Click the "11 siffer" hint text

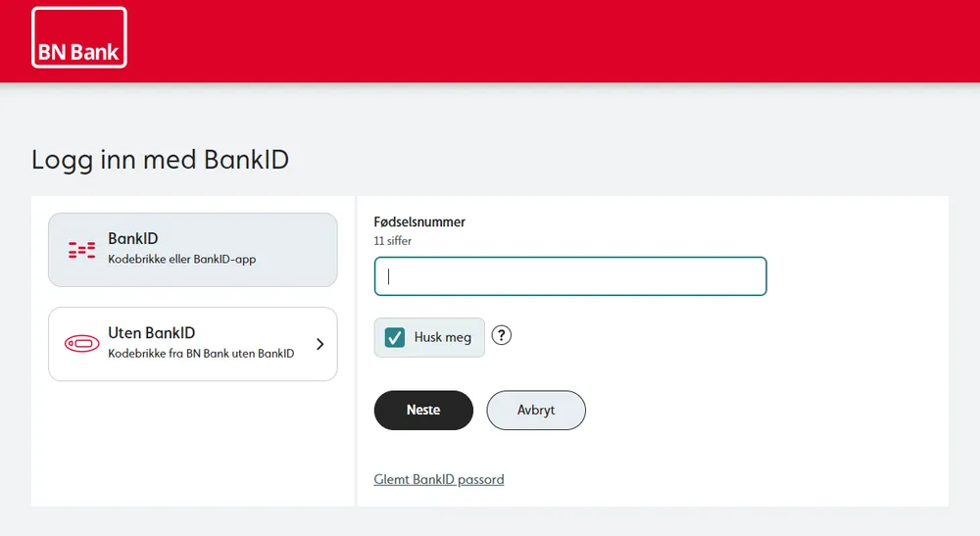coord(393,240)
